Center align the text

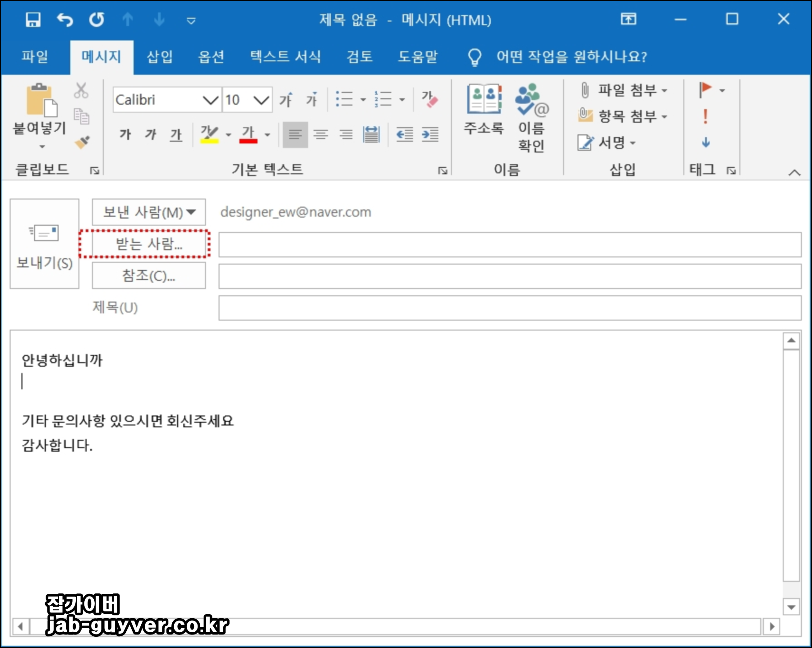click(321, 134)
